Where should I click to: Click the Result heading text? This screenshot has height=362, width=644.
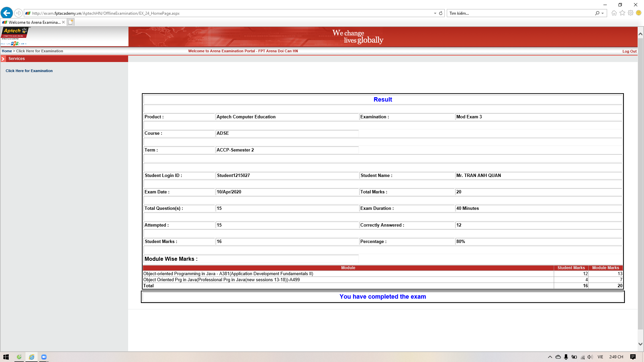point(383,100)
